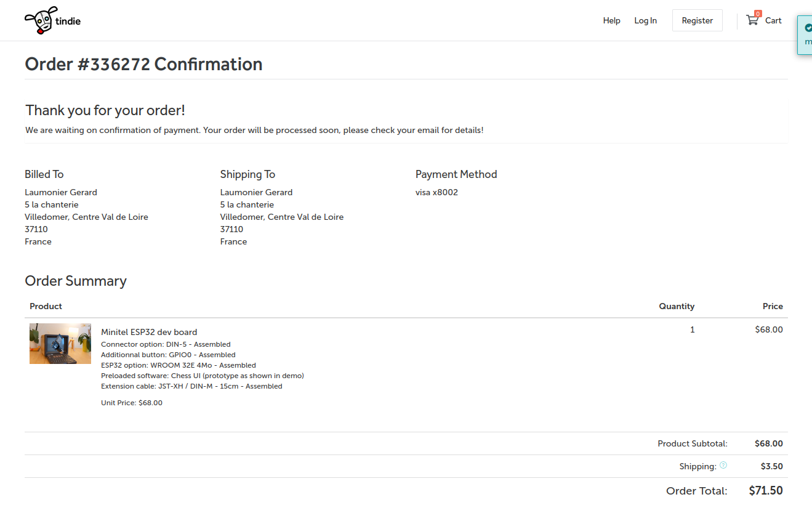The width and height of the screenshot is (812, 505).
Task: Click the Order Total amount $71.50
Action: pyautogui.click(x=765, y=491)
